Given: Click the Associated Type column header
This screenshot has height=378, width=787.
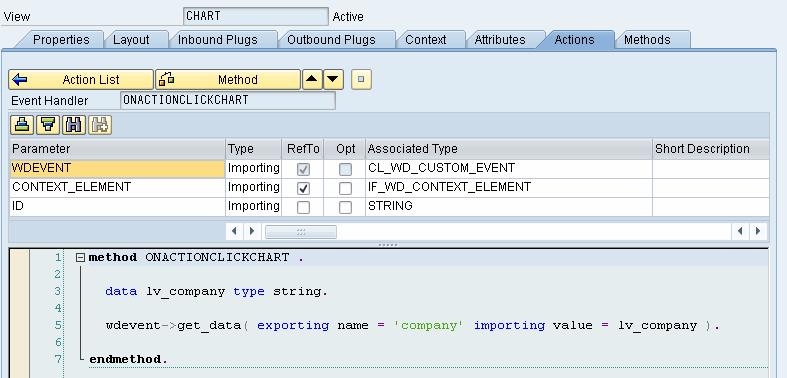Looking at the screenshot, I should (x=509, y=149).
